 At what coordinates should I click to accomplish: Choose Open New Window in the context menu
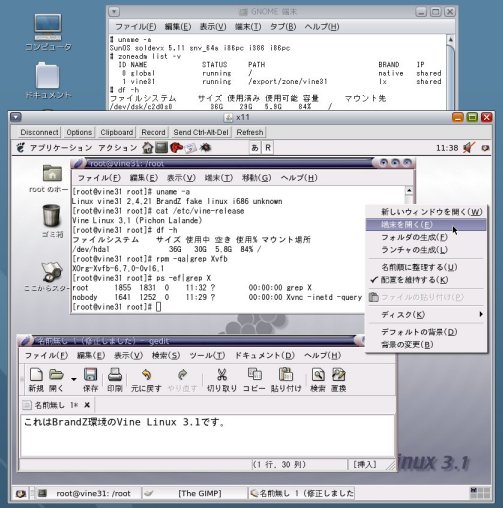pyautogui.click(x=427, y=212)
